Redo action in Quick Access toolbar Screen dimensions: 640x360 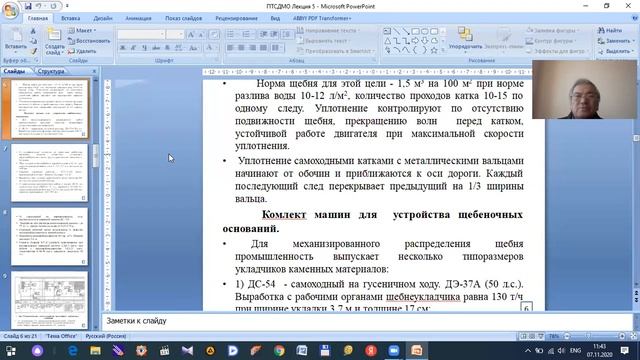[x=53, y=6]
